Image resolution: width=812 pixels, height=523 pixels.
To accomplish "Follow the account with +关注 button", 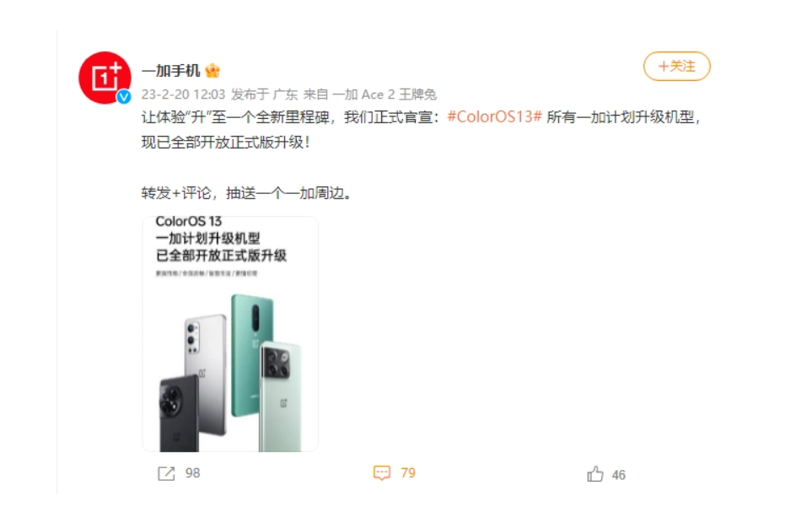I will pyautogui.click(x=677, y=67).
